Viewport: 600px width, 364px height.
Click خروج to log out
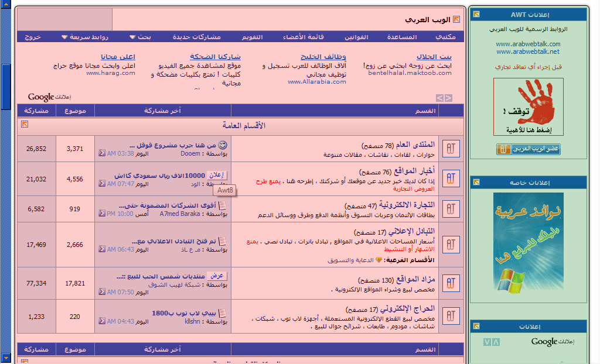click(x=33, y=37)
